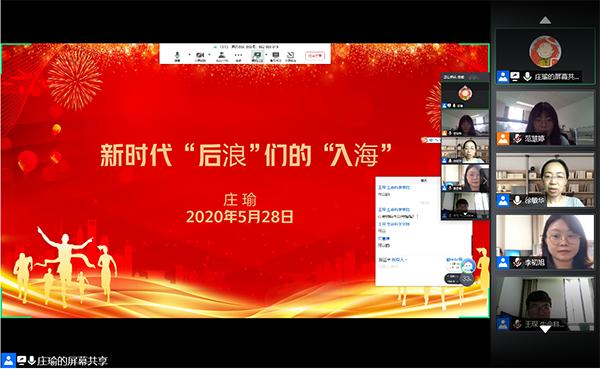600x369 pixels.
Task: Expand the camera options arrow
Action: click(210, 55)
